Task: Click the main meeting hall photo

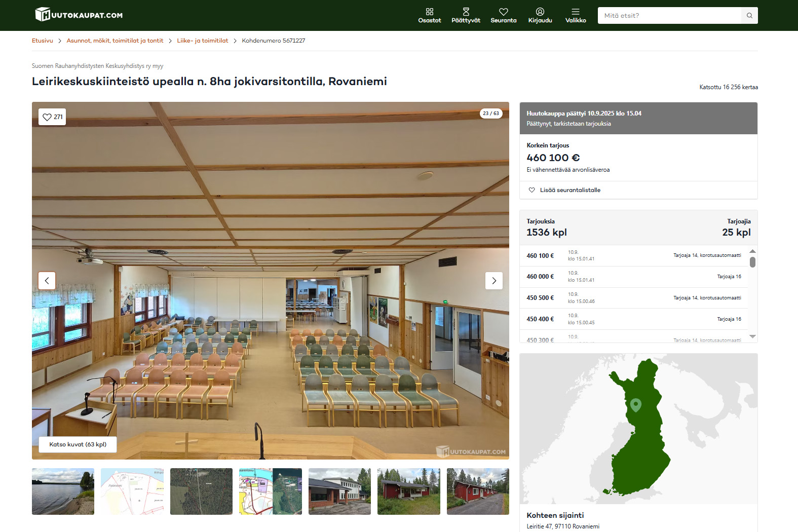Action: [x=271, y=281]
